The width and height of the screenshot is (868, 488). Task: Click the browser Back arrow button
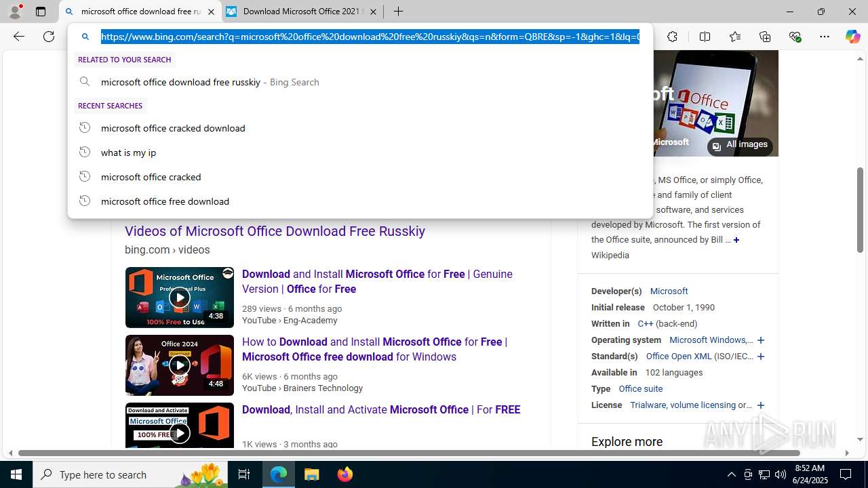(x=19, y=37)
